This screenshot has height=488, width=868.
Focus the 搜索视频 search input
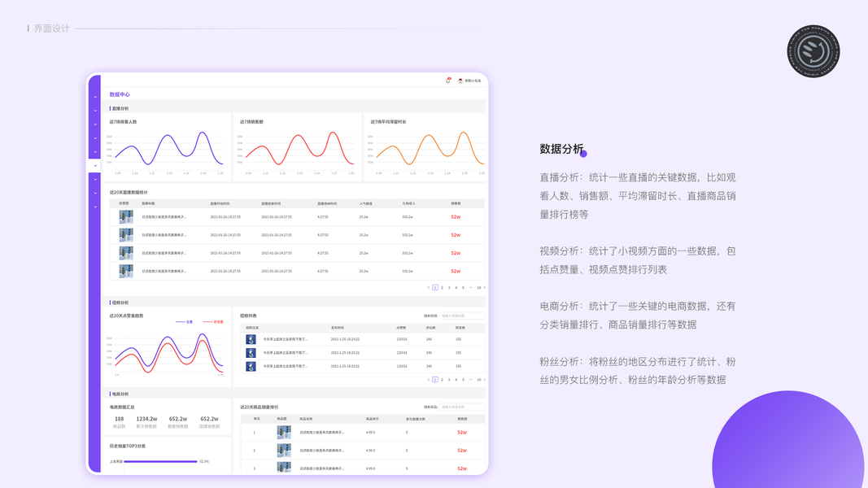click(462, 316)
